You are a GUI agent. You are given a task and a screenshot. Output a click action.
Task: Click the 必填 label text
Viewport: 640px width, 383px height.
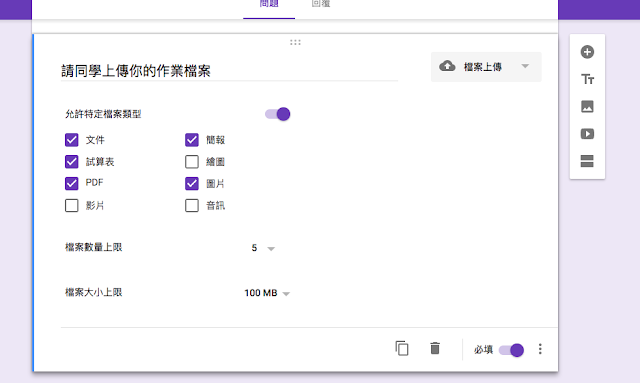point(483,350)
